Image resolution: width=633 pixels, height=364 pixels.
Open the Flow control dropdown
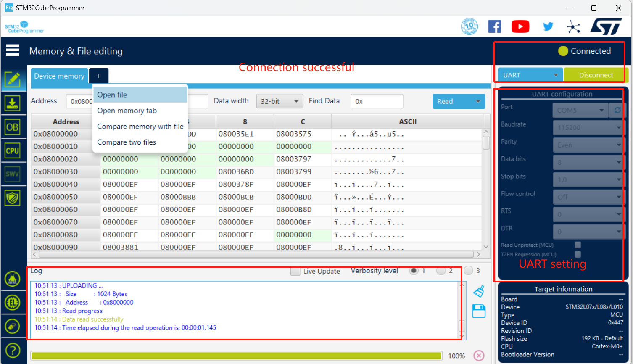(x=588, y=197)
